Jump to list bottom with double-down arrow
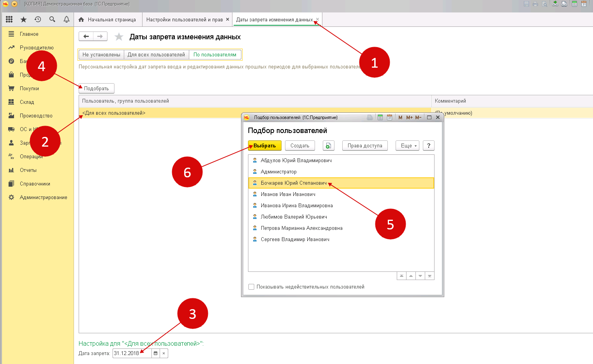 click(x=429, y=276)
